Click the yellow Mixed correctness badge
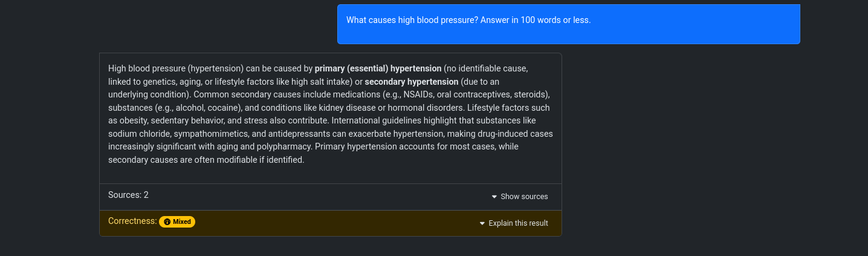Image resolution: width=868 pixels, height=256 pixels. point(177,222)
